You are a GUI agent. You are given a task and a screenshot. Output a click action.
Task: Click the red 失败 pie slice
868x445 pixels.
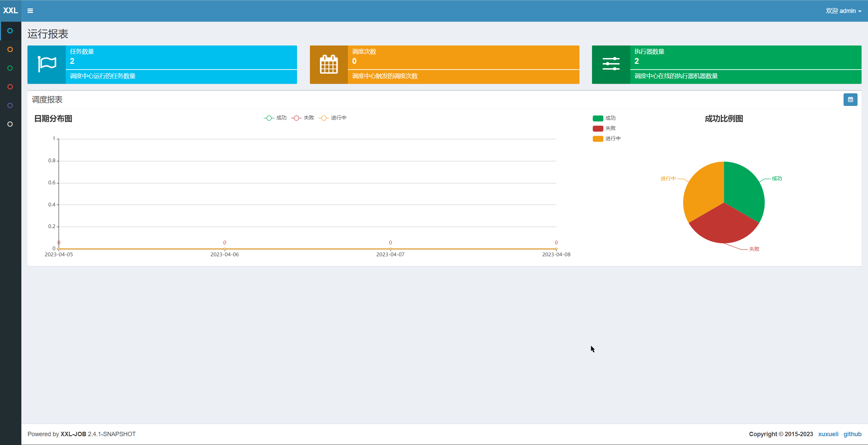(x=724, y=226)
